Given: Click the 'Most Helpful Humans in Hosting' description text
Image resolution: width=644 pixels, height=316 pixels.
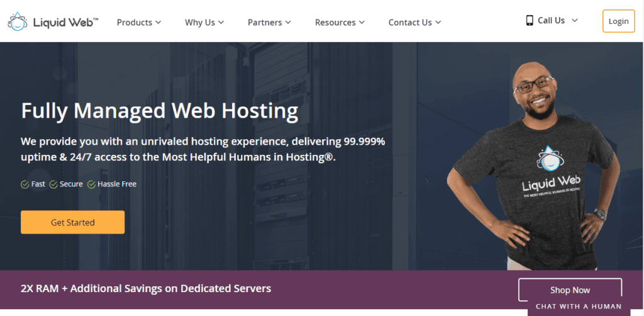Looking at the screenshot, I should pos(203,150).
